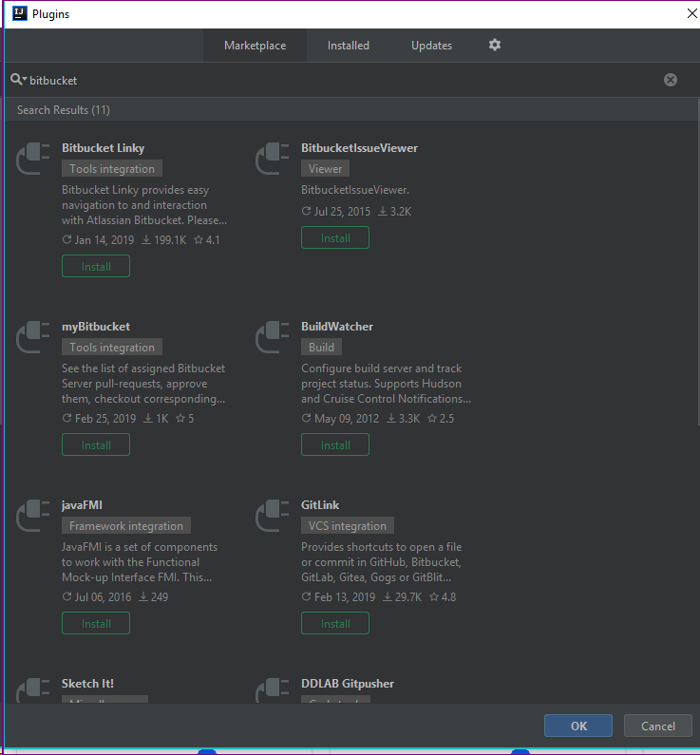Install the GitLink plugin
The width and height of the screenshot is (700, 755).
(335, 624)
